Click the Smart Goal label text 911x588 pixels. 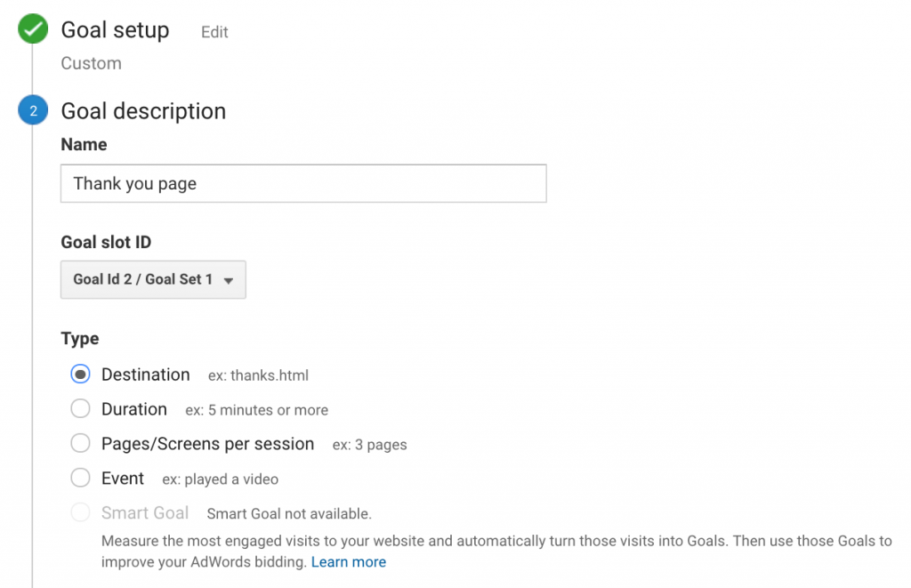pyautogui.click(x=145, y=513)
